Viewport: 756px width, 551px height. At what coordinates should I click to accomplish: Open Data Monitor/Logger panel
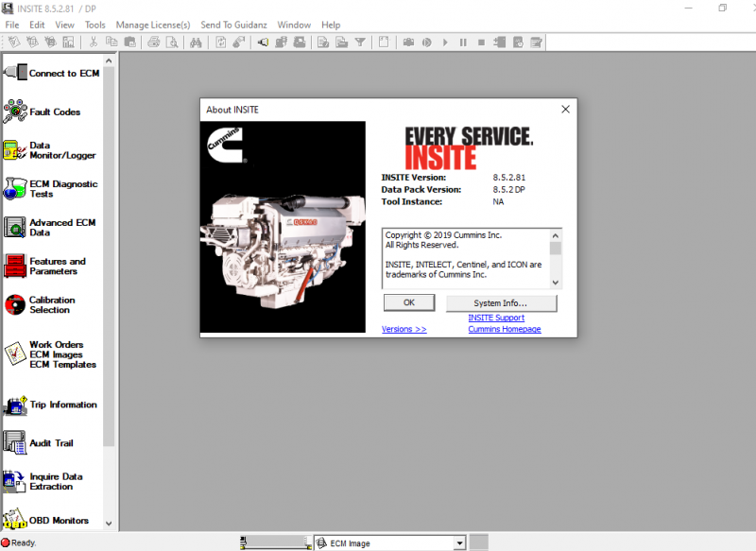pos(50,150)
